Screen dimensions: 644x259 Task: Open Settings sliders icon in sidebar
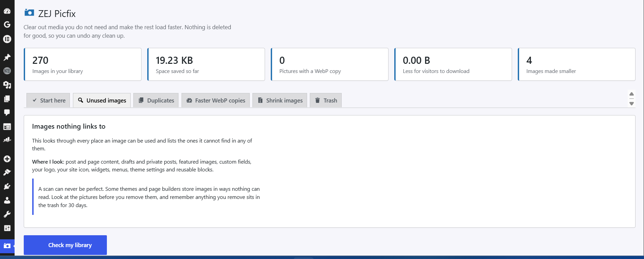(7, 228)
